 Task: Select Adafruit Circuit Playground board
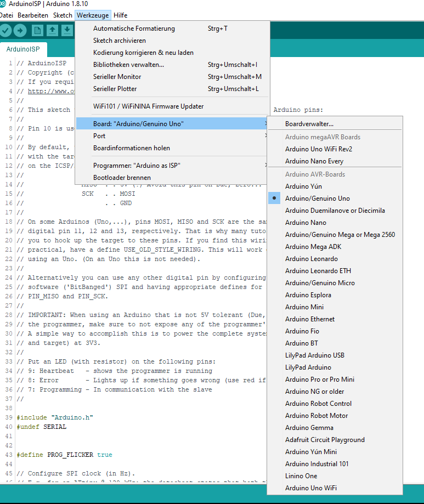click(x=335, y=440)
